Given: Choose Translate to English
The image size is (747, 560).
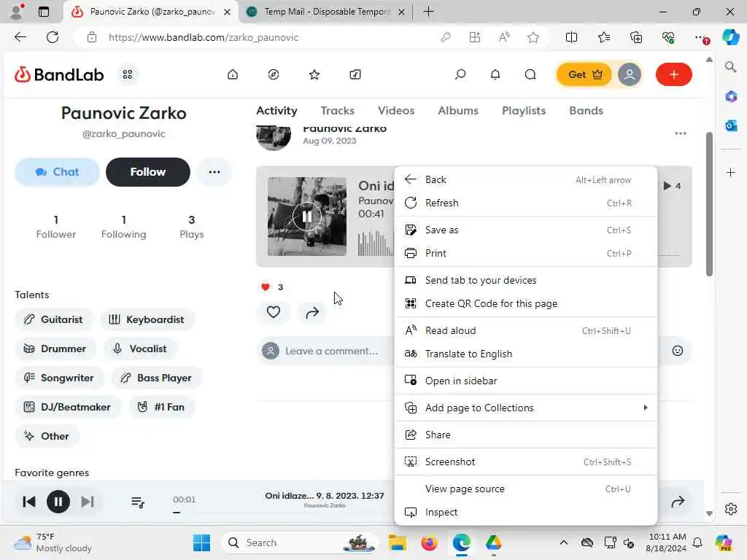Looking at the screenshot, I should (527, 354).
